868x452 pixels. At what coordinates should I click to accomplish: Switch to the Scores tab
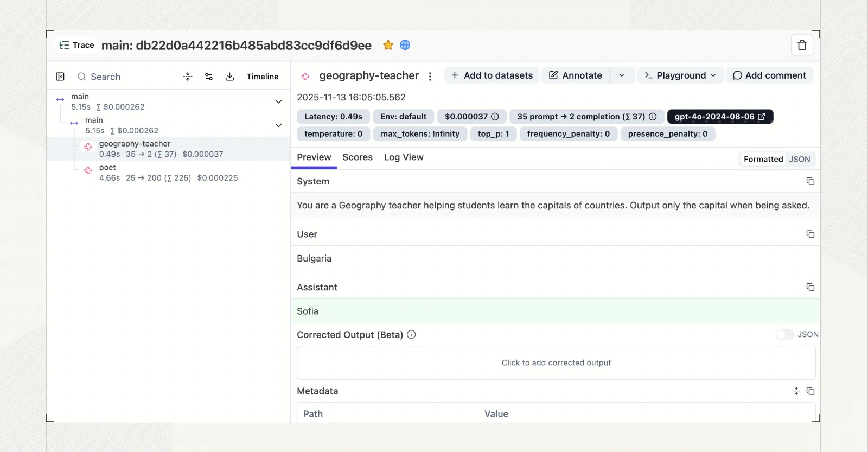click(358, 157)
